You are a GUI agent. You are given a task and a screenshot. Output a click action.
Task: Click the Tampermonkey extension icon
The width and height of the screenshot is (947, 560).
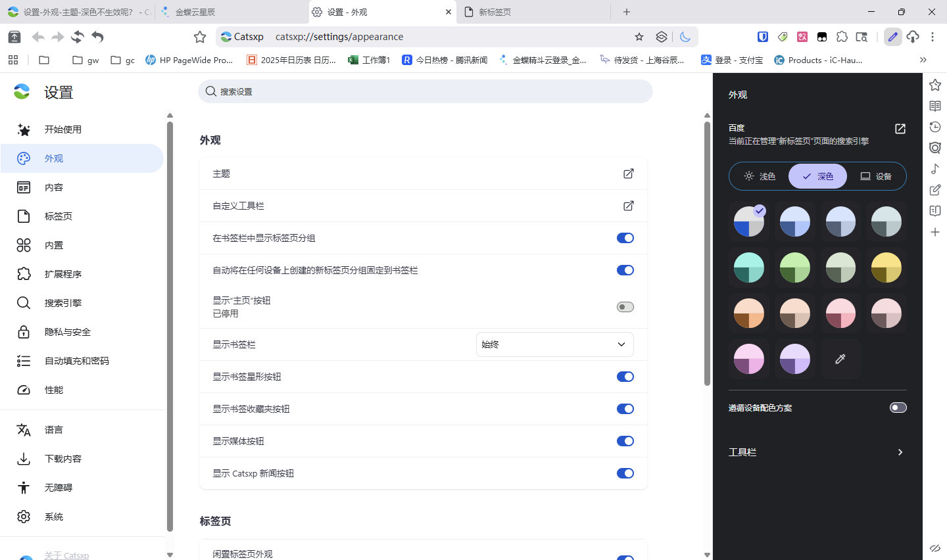point(822,37)
